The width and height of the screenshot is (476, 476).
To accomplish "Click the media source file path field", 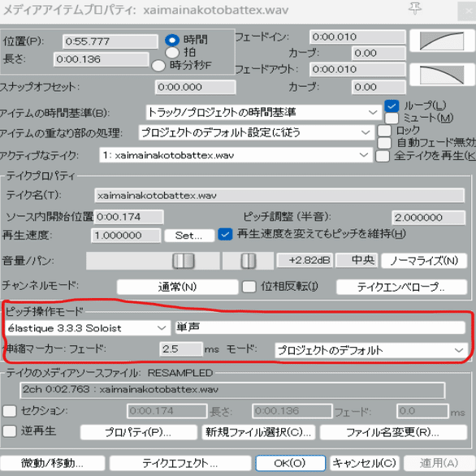I will point(232,390).
